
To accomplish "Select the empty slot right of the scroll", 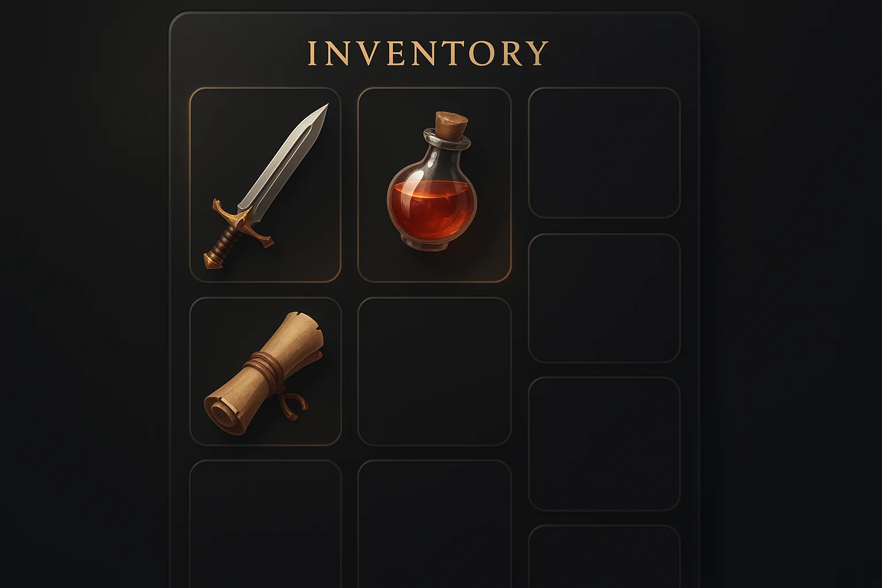I will (x=434, y=371).
